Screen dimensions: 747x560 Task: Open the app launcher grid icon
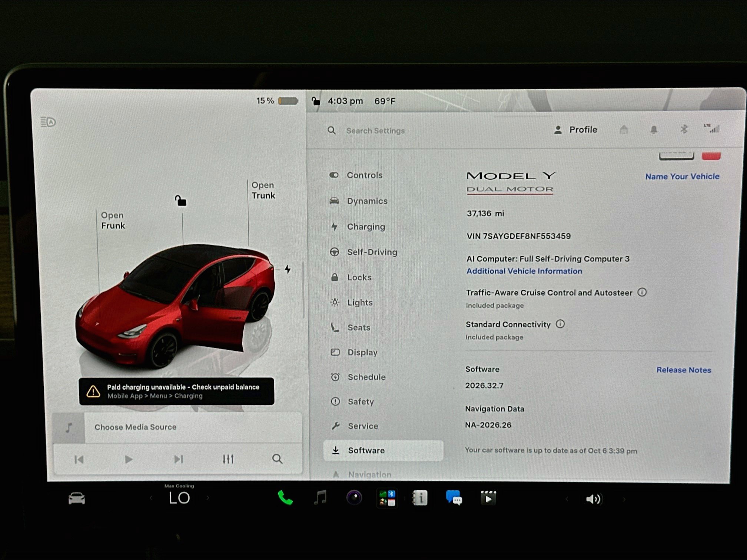click(387, 498)
